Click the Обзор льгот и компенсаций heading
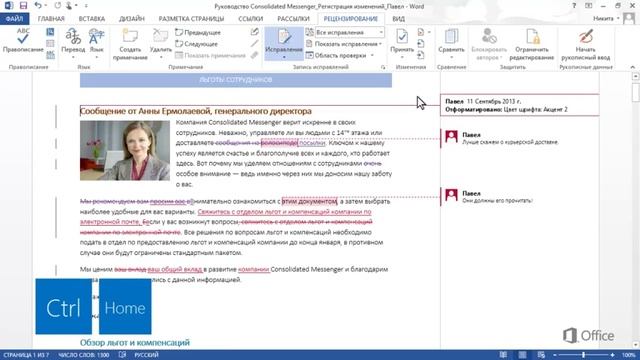 (x=135, y=342)
